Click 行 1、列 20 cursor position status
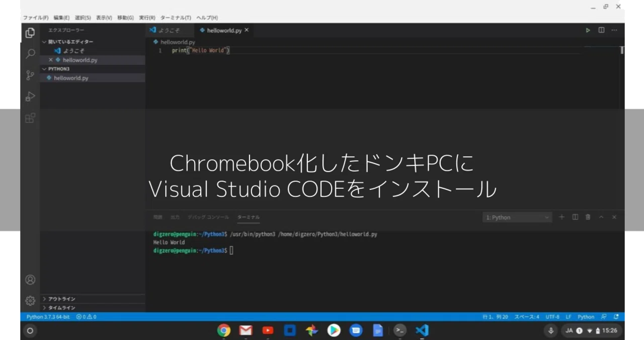 click(x=495, y=317)
